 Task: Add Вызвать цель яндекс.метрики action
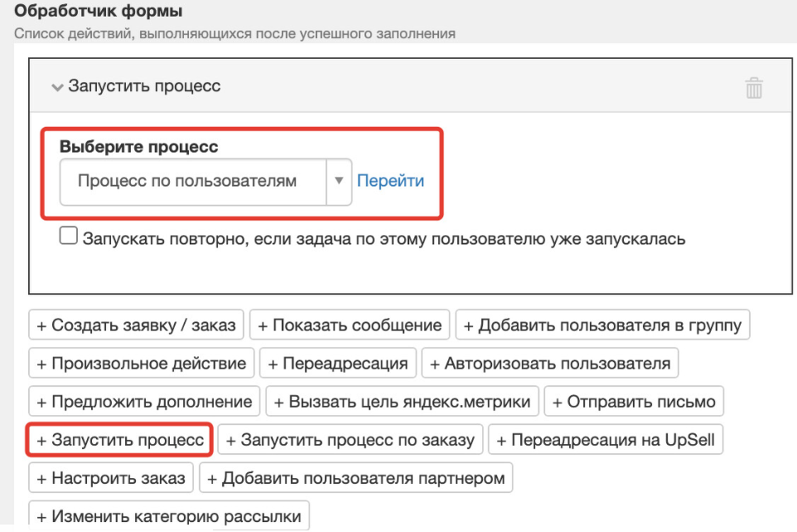coord(402,402)
